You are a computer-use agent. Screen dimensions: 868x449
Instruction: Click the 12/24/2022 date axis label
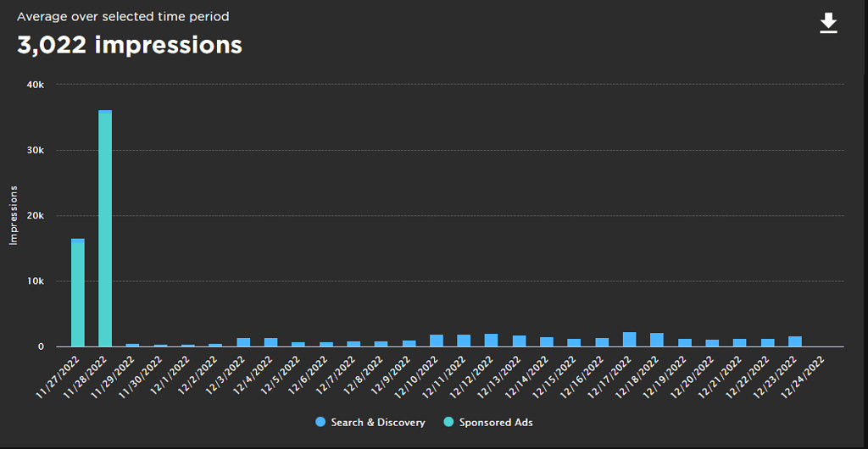coord(806,373)
